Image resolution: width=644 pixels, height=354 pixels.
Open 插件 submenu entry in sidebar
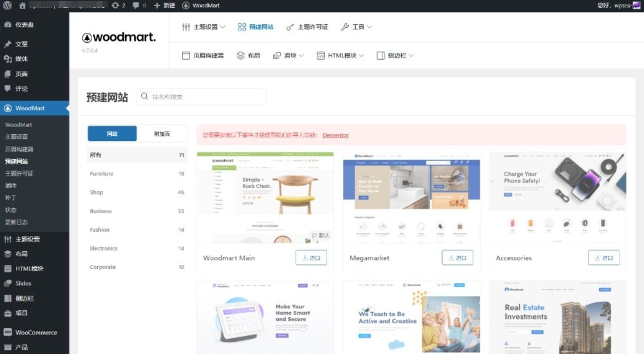11,186
